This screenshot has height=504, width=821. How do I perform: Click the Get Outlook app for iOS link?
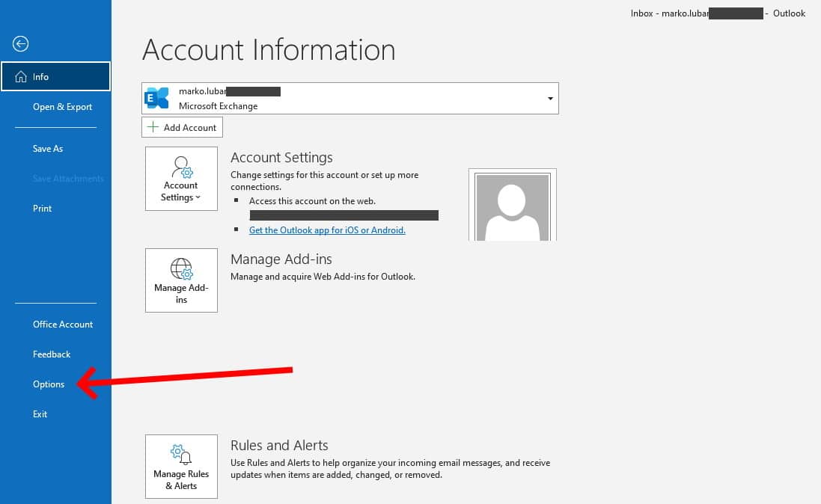[327, 230]
